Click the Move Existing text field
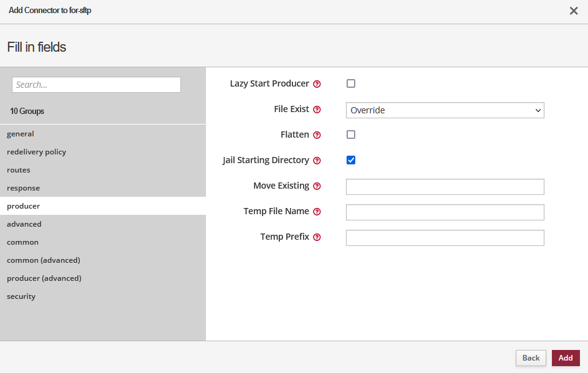The image size is (588, 373). tap(445, 187)
